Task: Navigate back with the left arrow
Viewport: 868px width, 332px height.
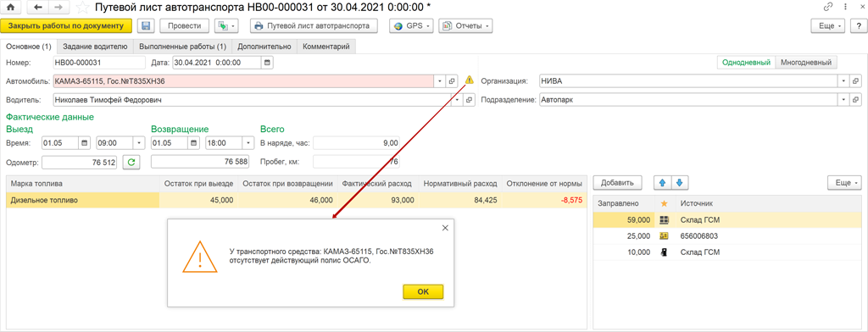Action: coord(37,8)
